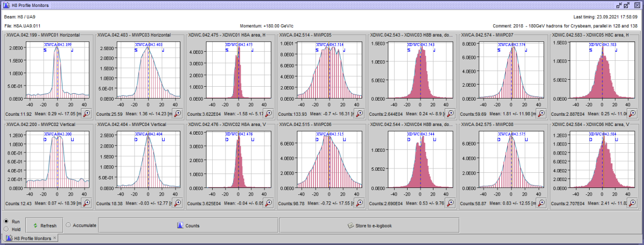Click the zoom icon for XDWC05 H8C

pyautogui.click(x=632, y=114)
